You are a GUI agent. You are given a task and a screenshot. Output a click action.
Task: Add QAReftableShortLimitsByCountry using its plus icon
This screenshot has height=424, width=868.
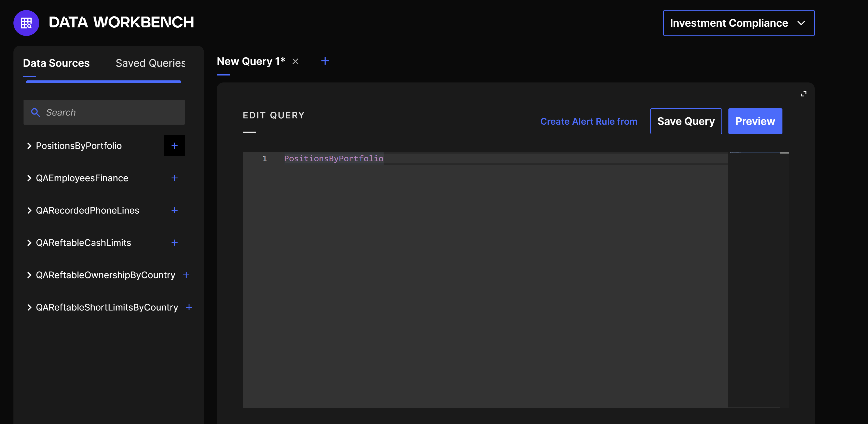coord(189,307)
